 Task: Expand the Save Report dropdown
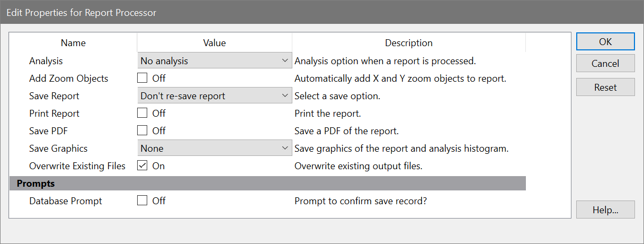click(x=214, y=96)
